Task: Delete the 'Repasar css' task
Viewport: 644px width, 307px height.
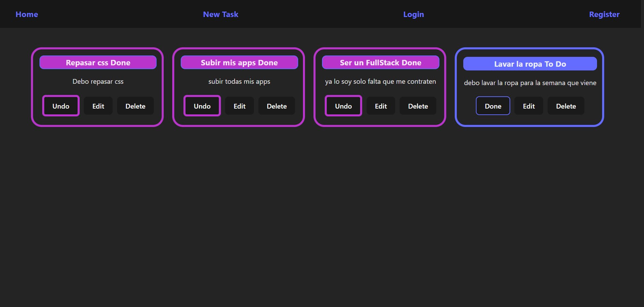Action: (x=135, y=106)
